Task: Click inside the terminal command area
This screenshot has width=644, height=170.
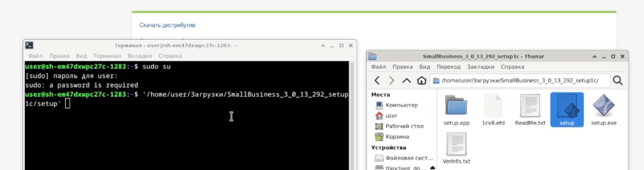Action: tap(187, 116)
